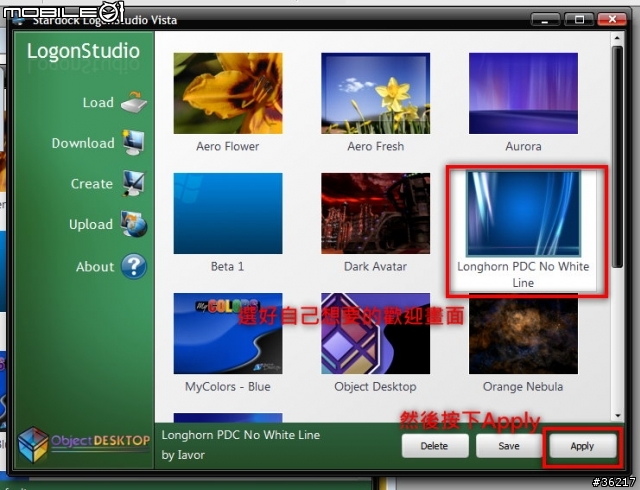
Task: Click the "Orange Nebula" caption text
Action: point(523,387)
